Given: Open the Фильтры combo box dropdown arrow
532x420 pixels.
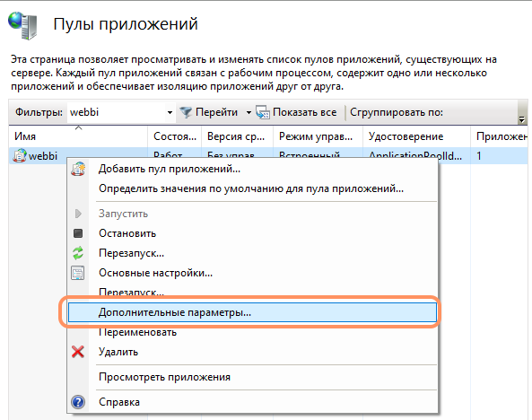Looking at the screenshot, I should point(170,113).
